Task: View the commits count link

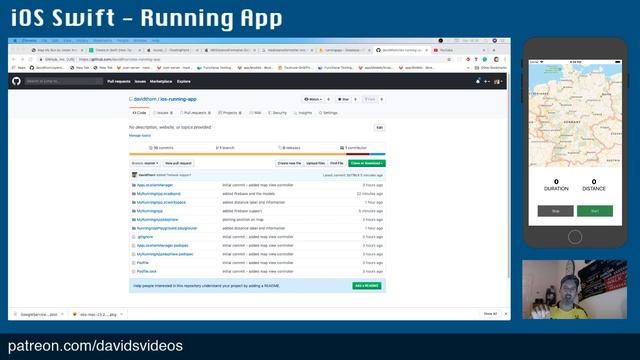Action: (x=161, y=148)
